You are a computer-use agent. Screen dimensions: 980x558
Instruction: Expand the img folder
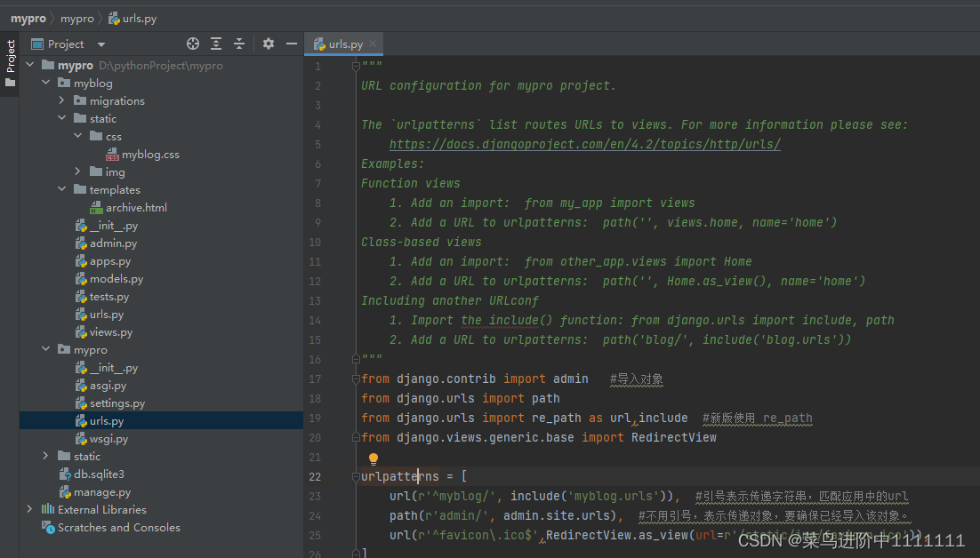[77, 171]
